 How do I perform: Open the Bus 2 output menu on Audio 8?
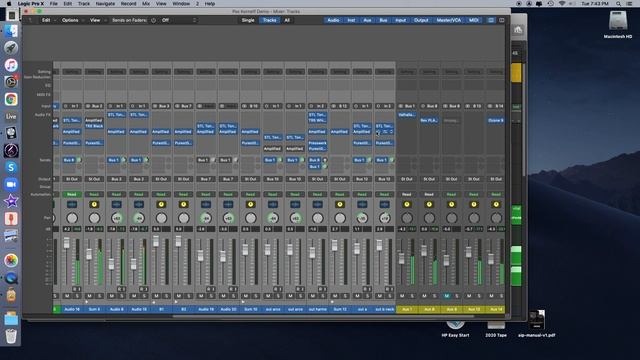pos(116,179)
